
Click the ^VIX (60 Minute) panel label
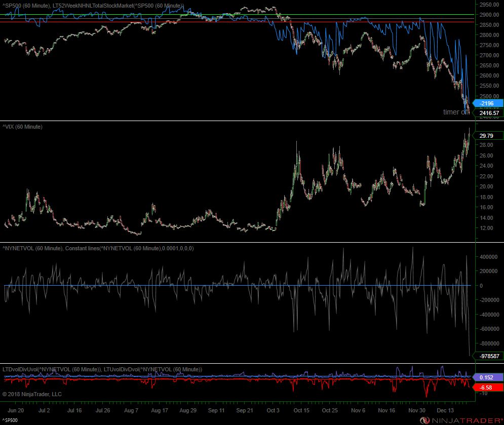click(x=22, y=127)
